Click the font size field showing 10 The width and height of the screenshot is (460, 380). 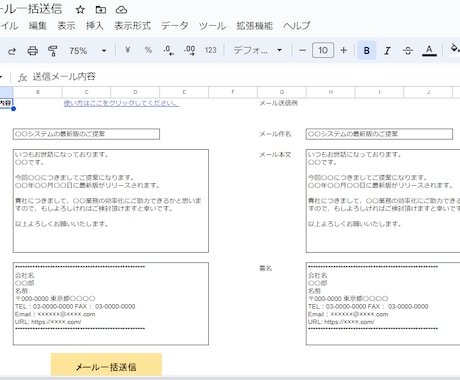pyautogui.click(x=323, y=50)
